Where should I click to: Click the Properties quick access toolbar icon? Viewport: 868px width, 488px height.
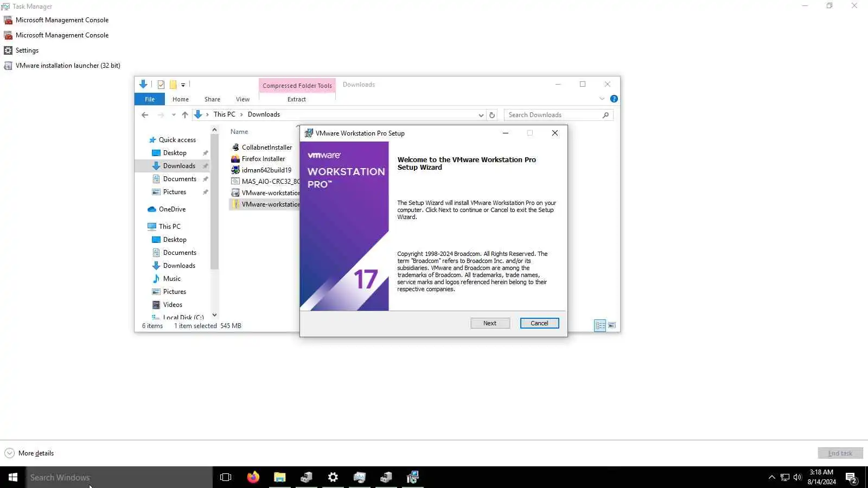click(x=161, y=85)
